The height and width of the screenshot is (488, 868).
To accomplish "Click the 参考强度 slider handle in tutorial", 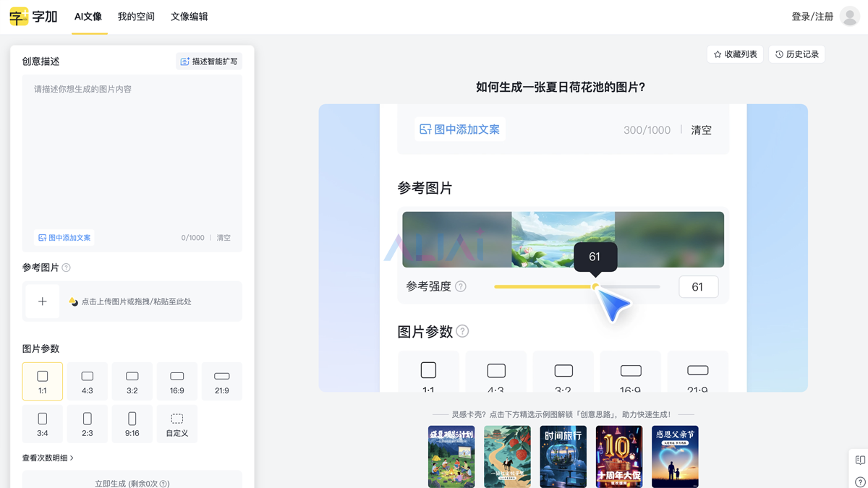I will click(x=595, y=287).
